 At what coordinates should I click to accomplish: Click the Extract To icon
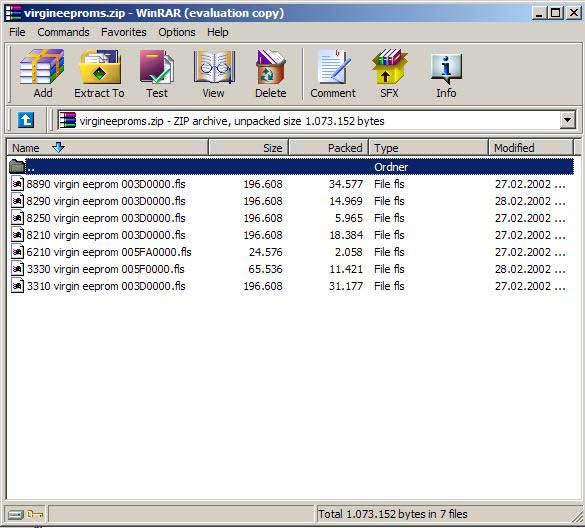tap(99, 74)
